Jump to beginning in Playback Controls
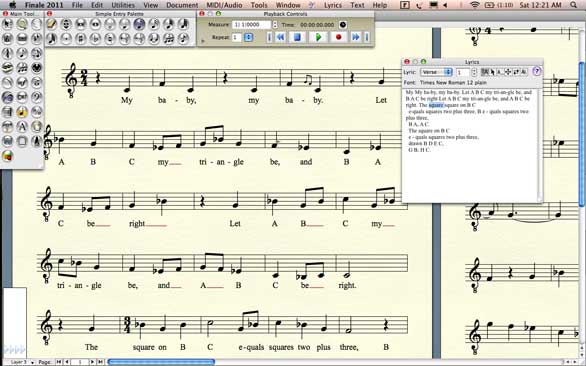The width and height of the screenshot is (586, 366). pyautogui.click(x=269, y=37)
